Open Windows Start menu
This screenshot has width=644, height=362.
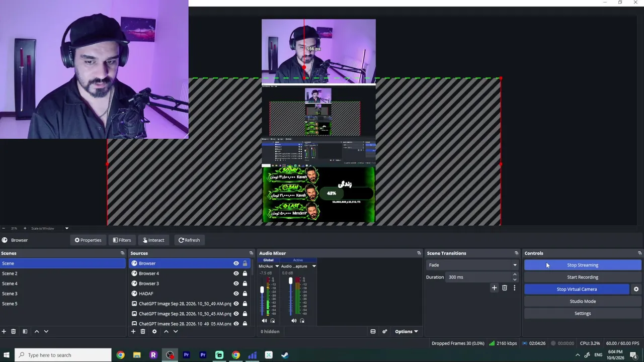click(x=7, y=355)
